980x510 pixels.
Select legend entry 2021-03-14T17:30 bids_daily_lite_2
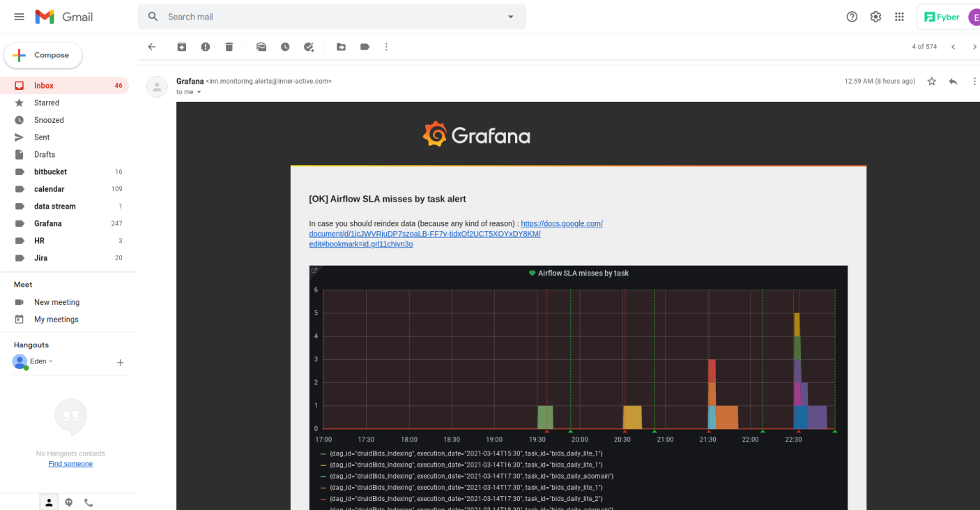466,499
